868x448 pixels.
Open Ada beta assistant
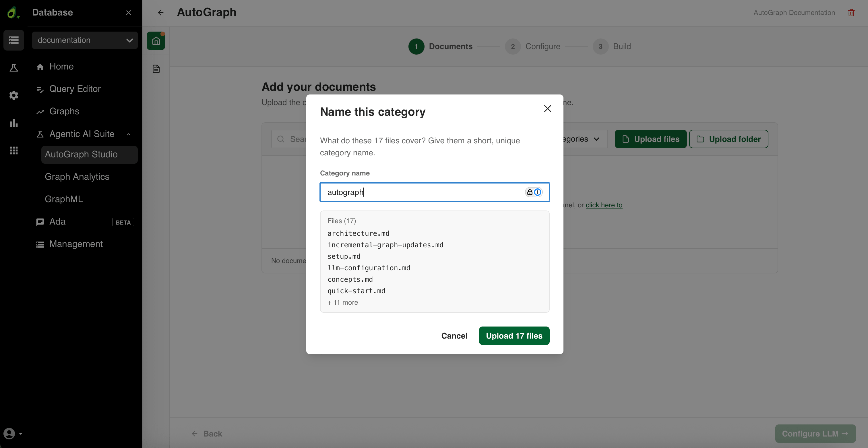point(85,221)
